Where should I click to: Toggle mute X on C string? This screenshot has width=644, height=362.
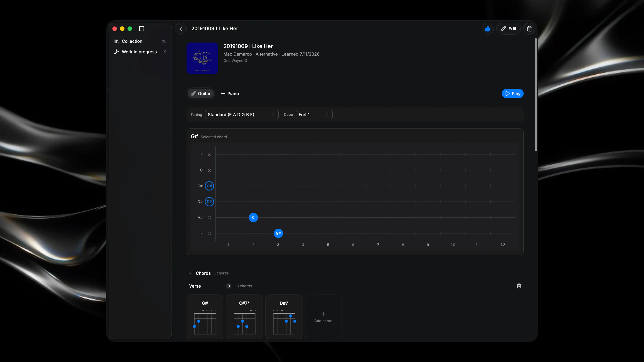(209, 170)
